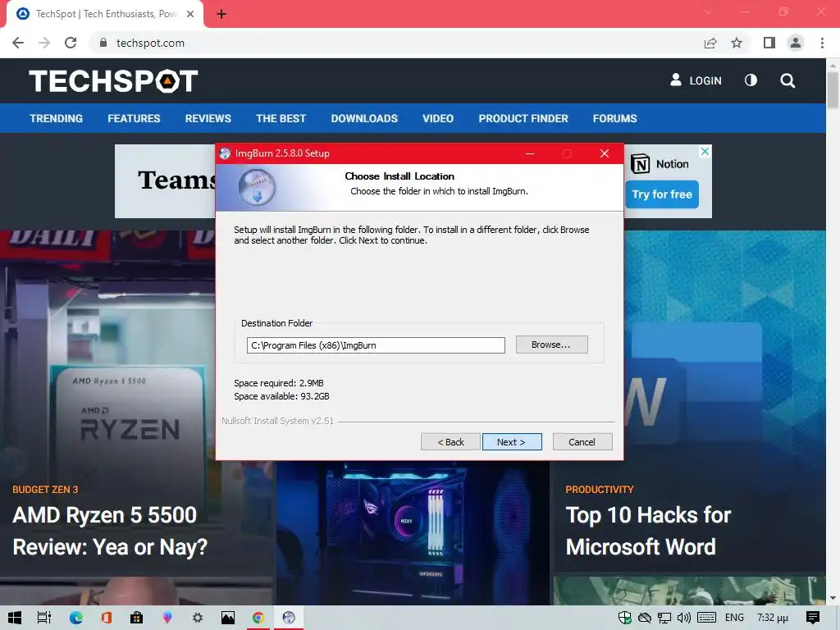840x630 pixels.
Task: Open Chrome three-dot menu
Action: pos(822,43)
